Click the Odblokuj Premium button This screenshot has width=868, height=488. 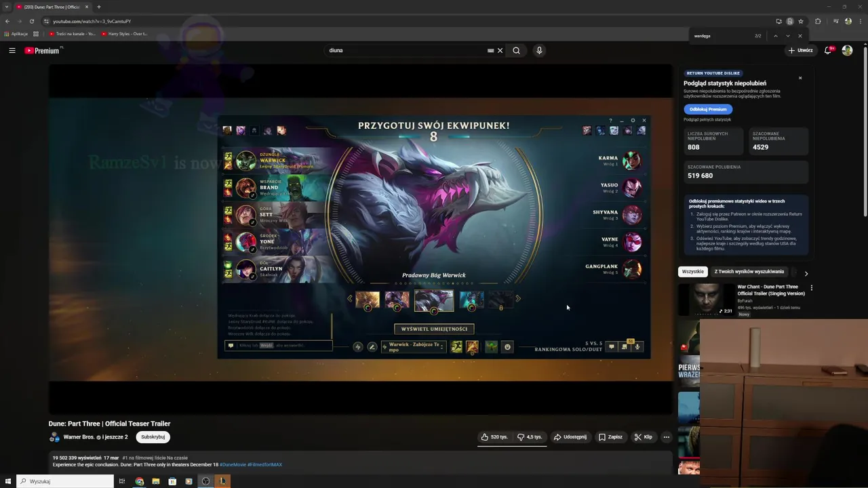(708, 109)
